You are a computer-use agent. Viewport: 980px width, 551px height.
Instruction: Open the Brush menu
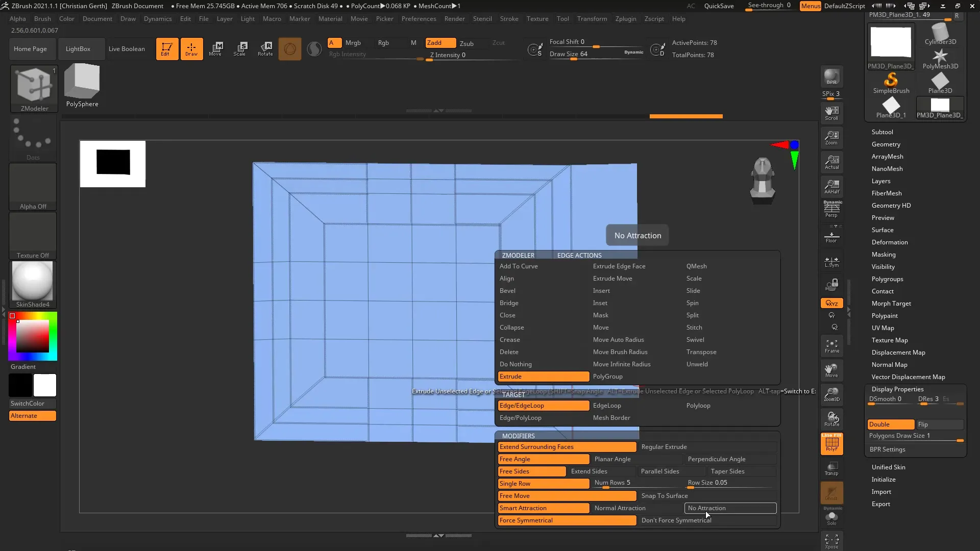42,19
